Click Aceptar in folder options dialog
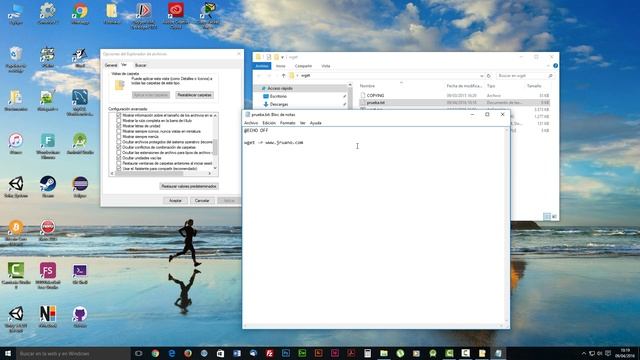Screen dimensions: 640x360 point(175,200)
